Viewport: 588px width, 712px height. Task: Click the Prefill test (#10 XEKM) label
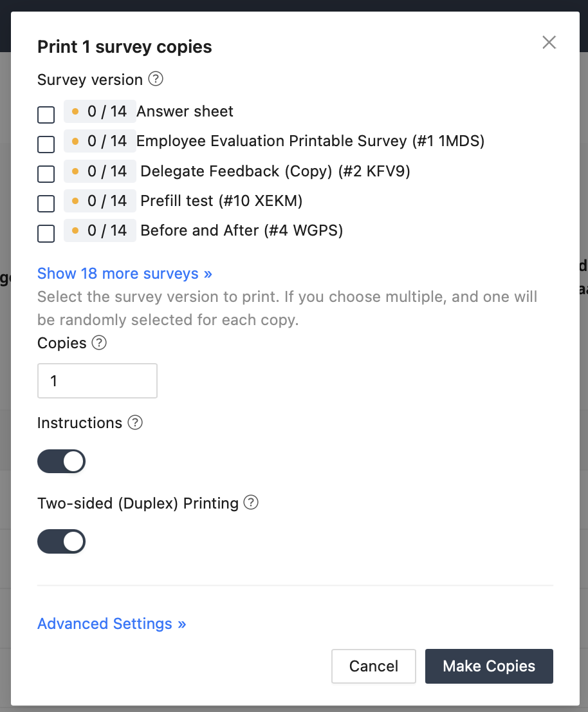pyautogui.click(x=221, y=201)
